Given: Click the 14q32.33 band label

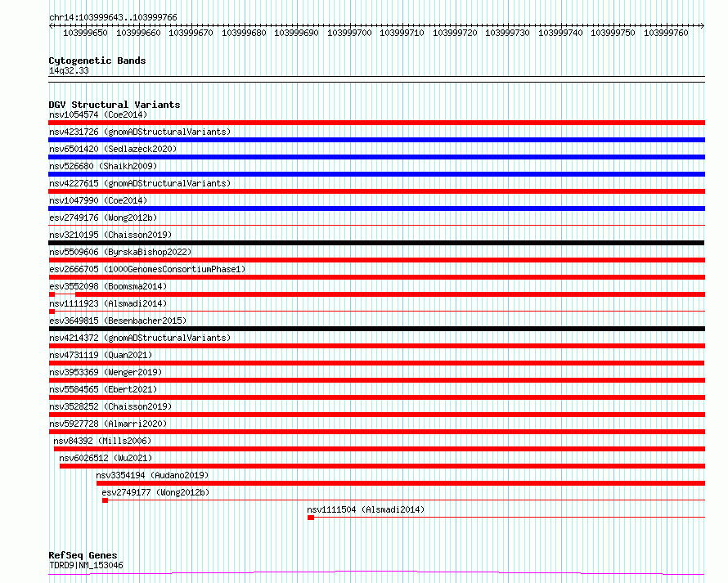Looking at the screenshot, I should click(69, 70).
